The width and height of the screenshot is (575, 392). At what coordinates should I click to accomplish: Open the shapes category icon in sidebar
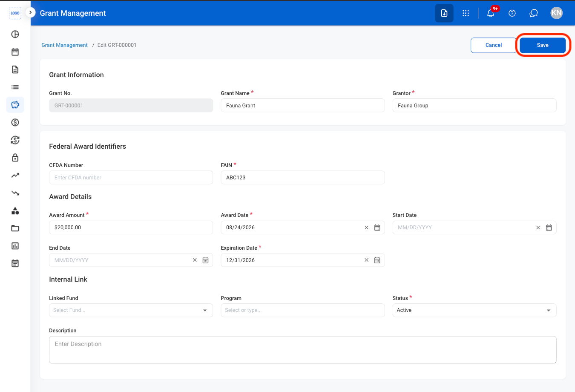[x=15, y=211]
